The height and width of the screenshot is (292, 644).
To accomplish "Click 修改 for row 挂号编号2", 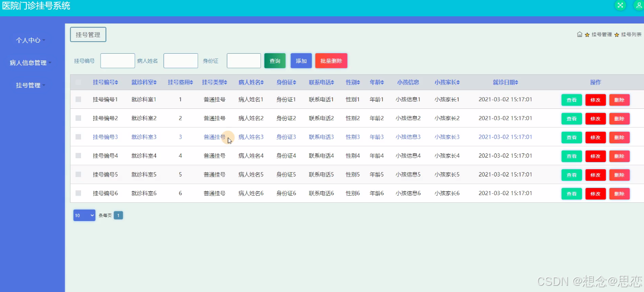I will (596, 118).
